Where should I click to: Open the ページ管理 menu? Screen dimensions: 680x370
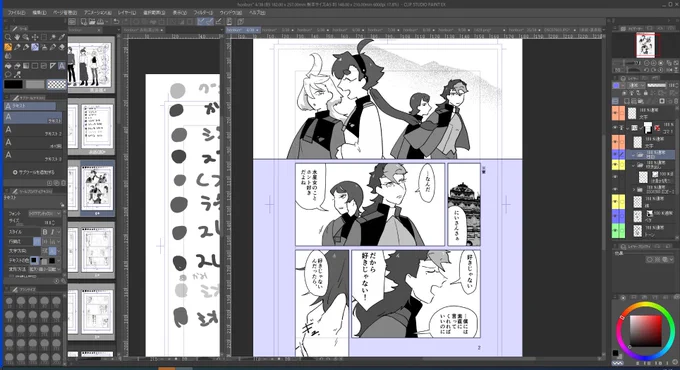coord(65,13)
